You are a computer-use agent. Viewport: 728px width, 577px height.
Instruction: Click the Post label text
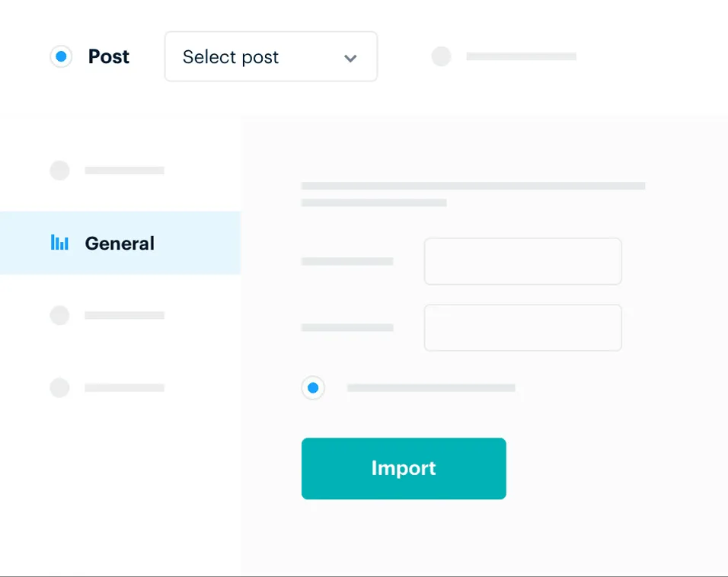coord(109,56)
